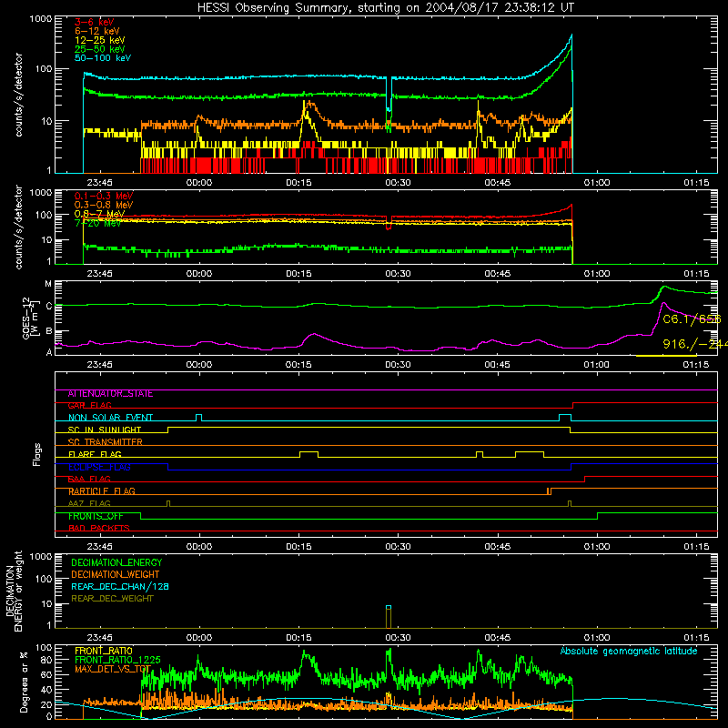
Task: Click the REAR_DEC_WEIGHT legend label
Action: pyautogui.click(x=112, y=599)
